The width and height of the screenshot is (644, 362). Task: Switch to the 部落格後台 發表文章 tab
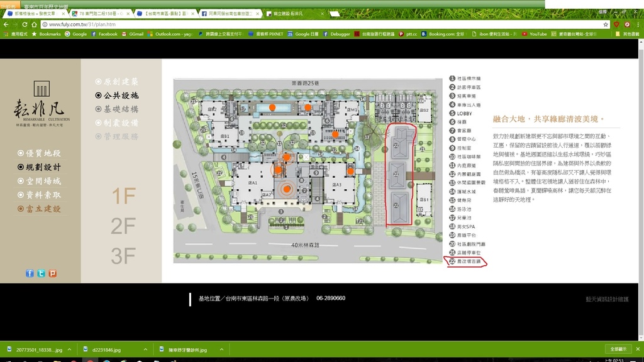pyautogui.click(x=35, y=14)
